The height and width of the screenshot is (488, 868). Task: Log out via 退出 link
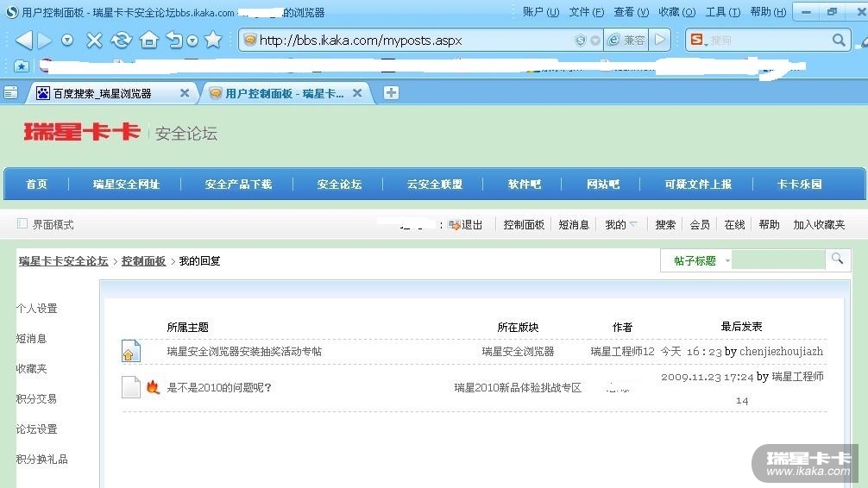(x=472, y=225)
